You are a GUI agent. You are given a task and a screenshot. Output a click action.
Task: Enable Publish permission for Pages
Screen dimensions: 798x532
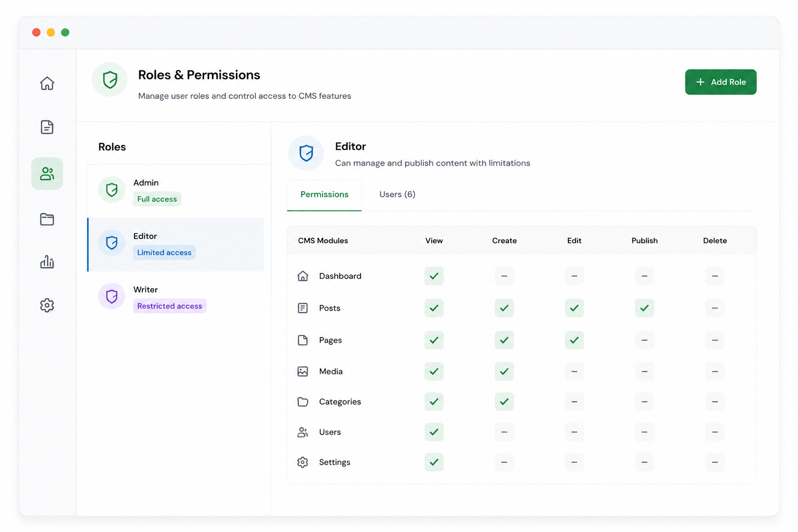click(x=644, y=340)
